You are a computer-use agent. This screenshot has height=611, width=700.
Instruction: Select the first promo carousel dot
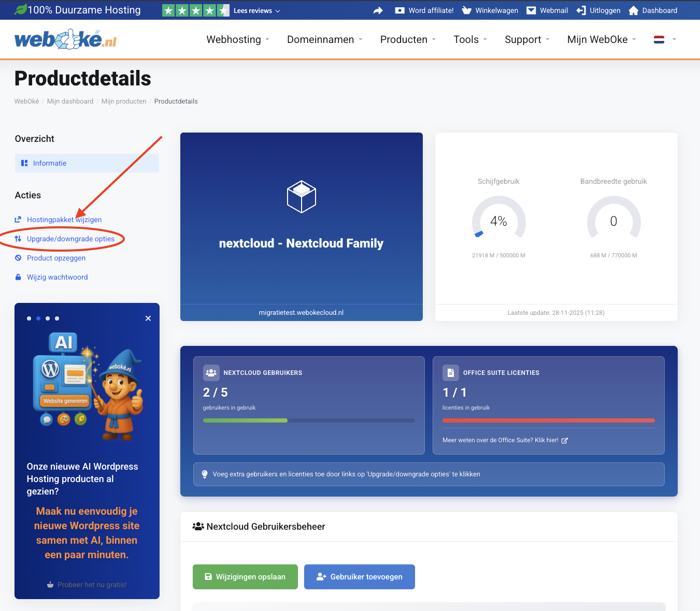pos(29,318)
